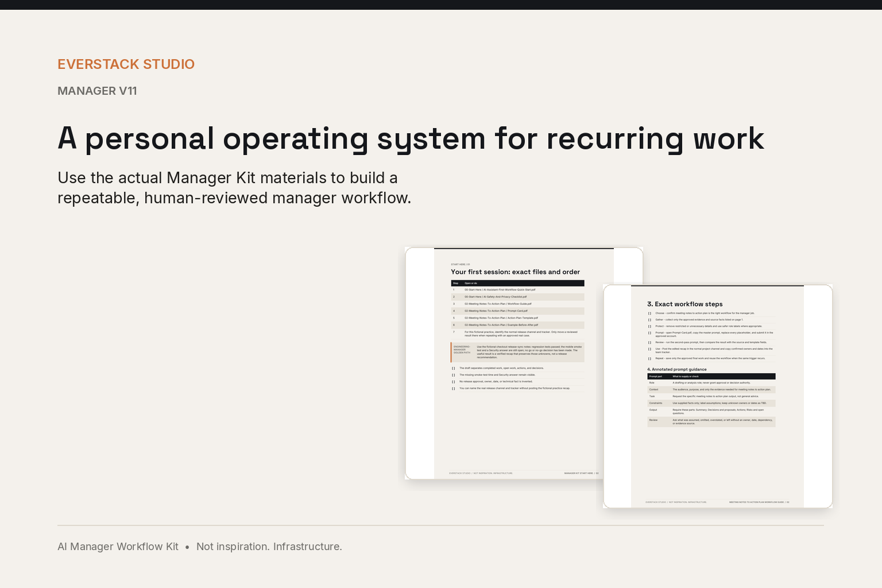Click the footer tagline 'Not inspiration. Infrastructure.'
Viewport: 882px width, 588px height.
coord(269,547)
